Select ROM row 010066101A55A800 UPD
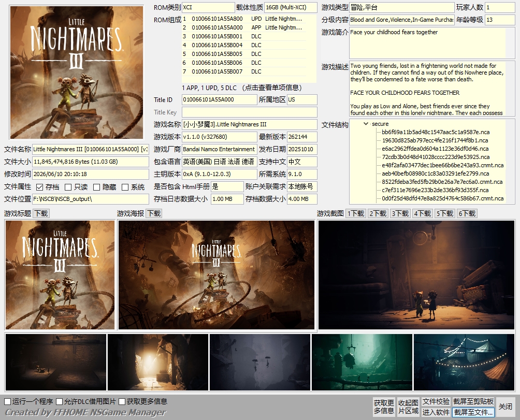The image size is (520, 420). [x=244, y=19]
